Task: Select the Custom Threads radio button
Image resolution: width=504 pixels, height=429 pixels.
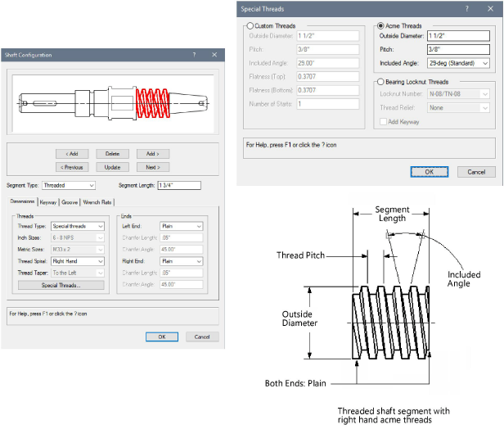Action: tap(250, 26)
